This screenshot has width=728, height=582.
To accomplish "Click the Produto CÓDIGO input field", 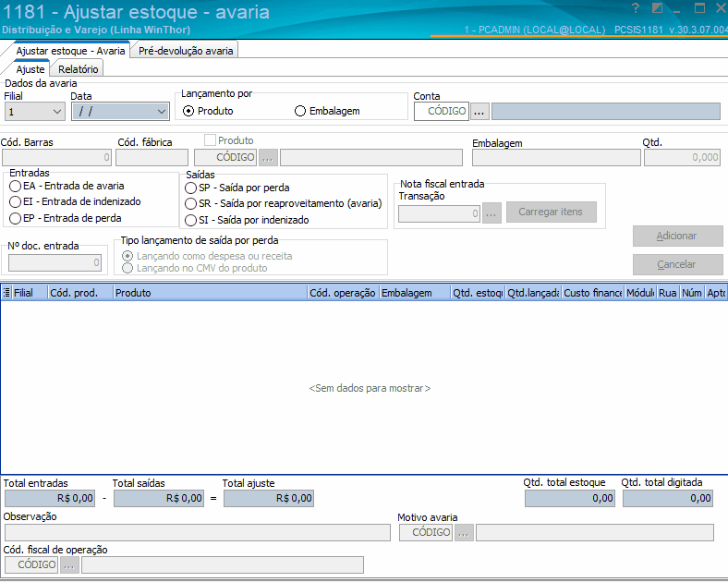I will coord(225,157).
